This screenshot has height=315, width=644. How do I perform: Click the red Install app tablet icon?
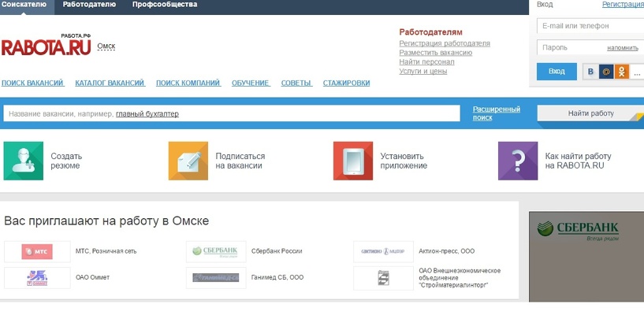(x=353, y=161)
